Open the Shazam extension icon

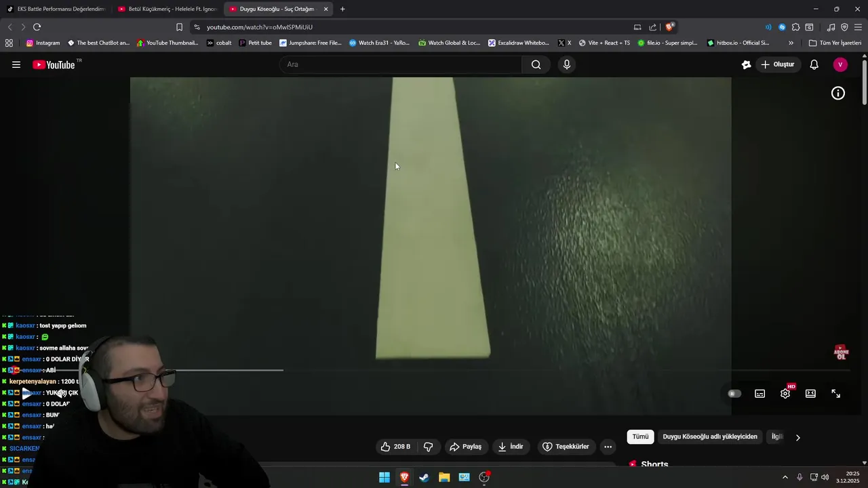782,27
